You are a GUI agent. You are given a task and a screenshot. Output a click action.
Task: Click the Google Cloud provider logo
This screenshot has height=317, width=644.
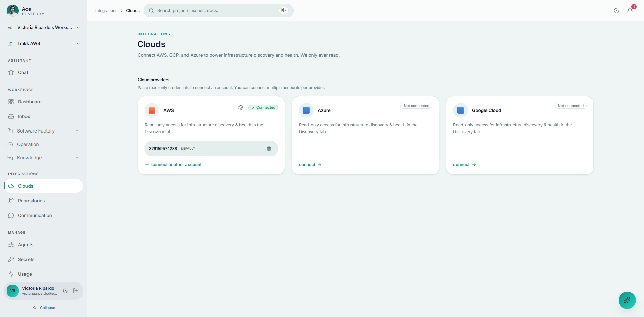[461, 110]
